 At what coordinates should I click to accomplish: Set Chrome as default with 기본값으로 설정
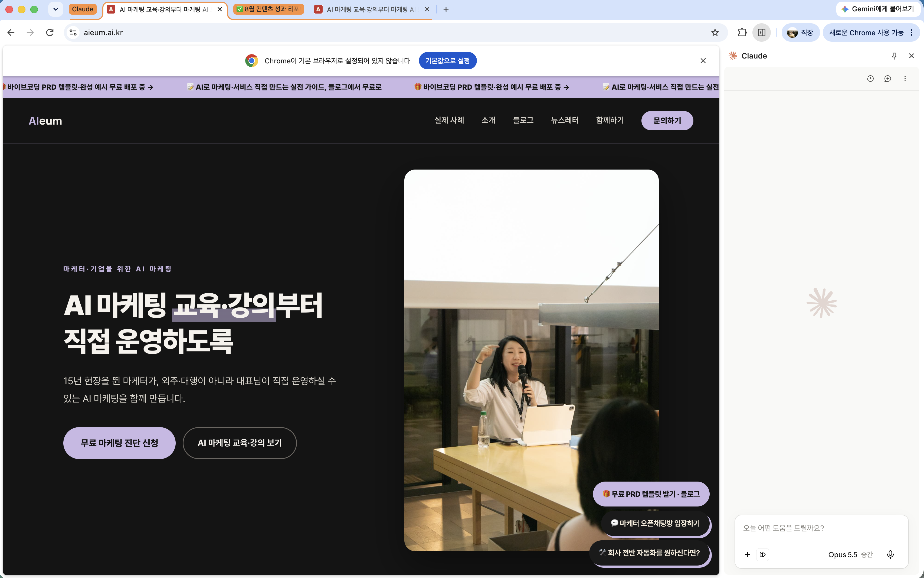[447, 61]
